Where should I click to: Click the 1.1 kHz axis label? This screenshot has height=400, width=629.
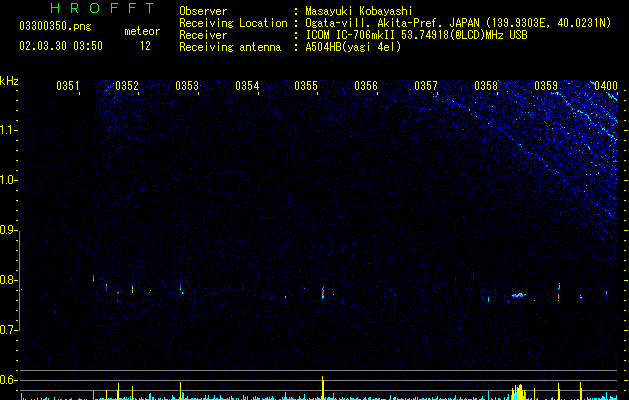click(8, 130)
